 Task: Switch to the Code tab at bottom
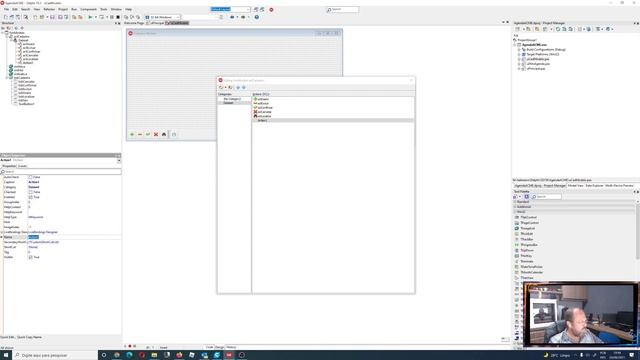click(209, 347)
